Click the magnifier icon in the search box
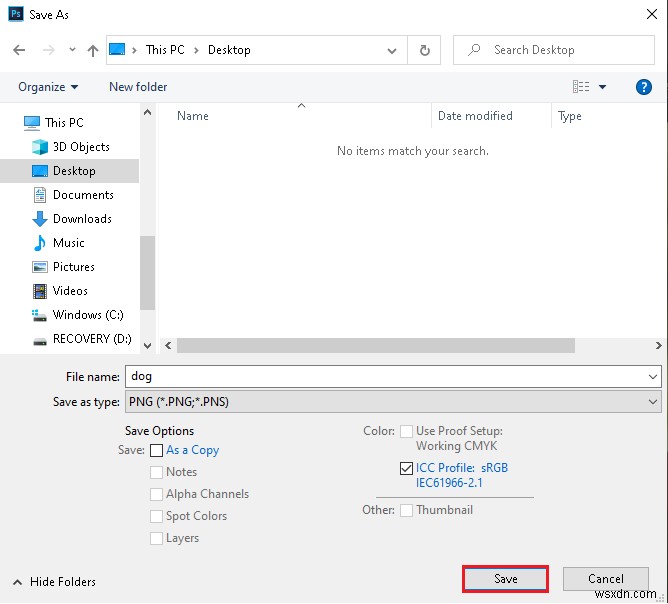Screen dimensions: 668x604 coord(474,50)
